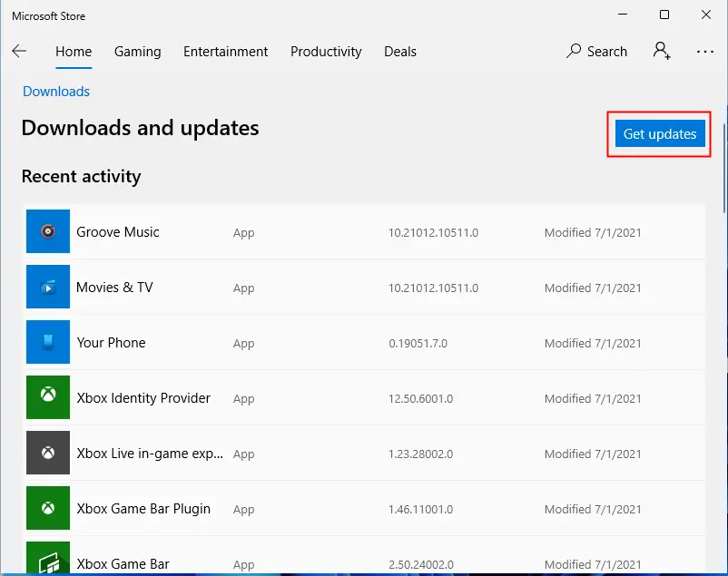Click version number 1.23.28002.0
The height and width of the screenshot is (576, 728).
[420, 454]
